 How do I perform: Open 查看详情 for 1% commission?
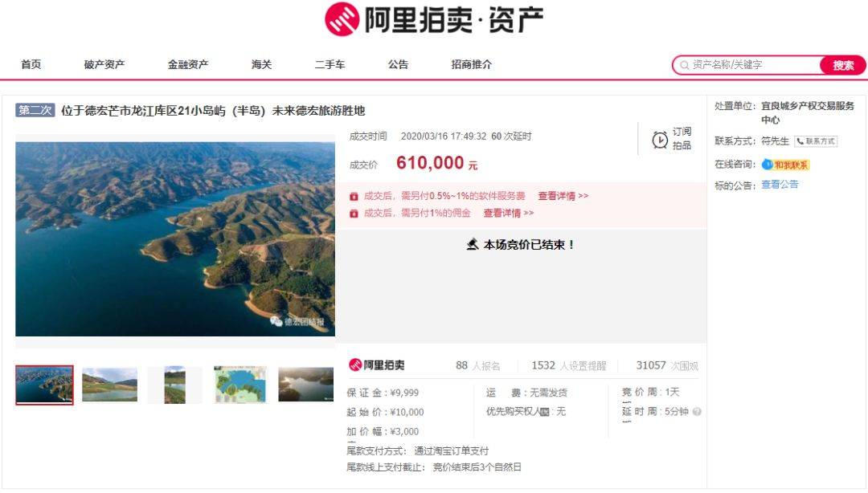pos(508,213)
